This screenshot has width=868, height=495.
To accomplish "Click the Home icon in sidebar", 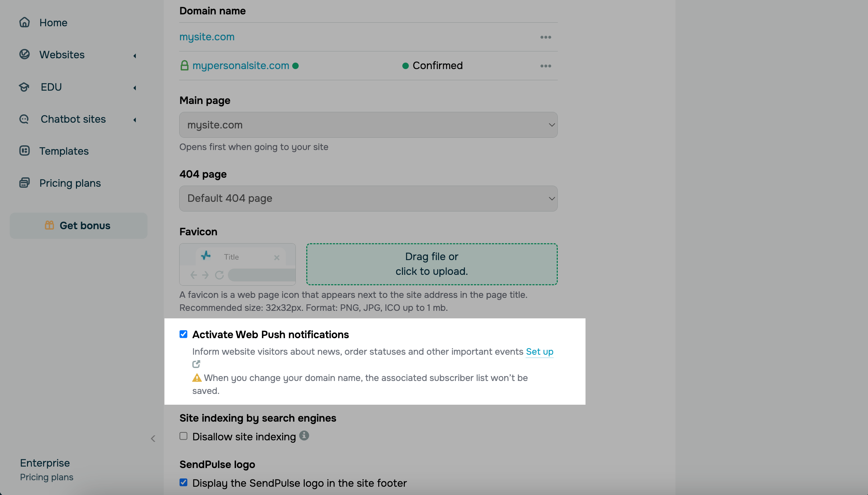I will (24, 22).
